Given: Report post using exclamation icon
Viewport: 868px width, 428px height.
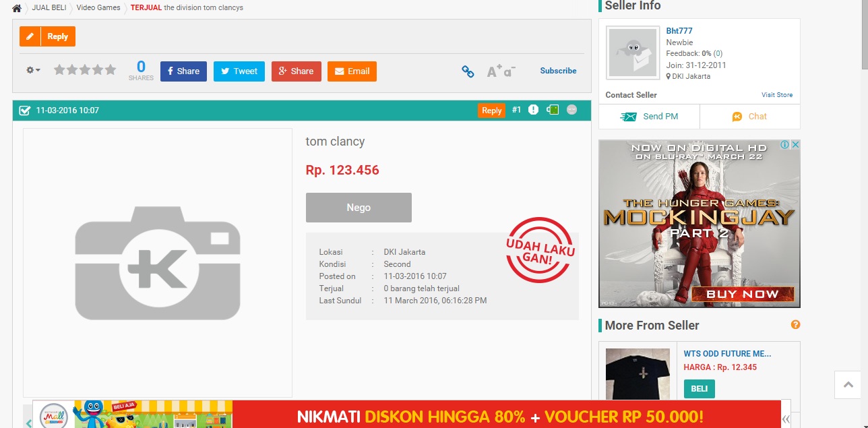Looking at the screenshot, I should 533,110.
